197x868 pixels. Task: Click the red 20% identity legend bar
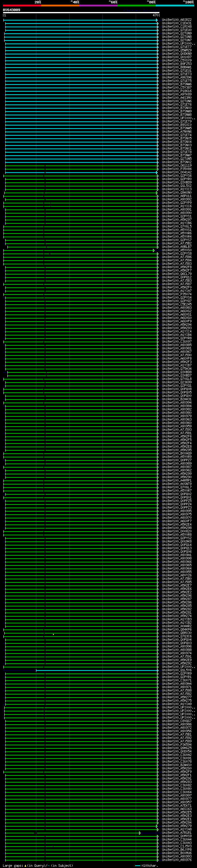pos(22,6)
